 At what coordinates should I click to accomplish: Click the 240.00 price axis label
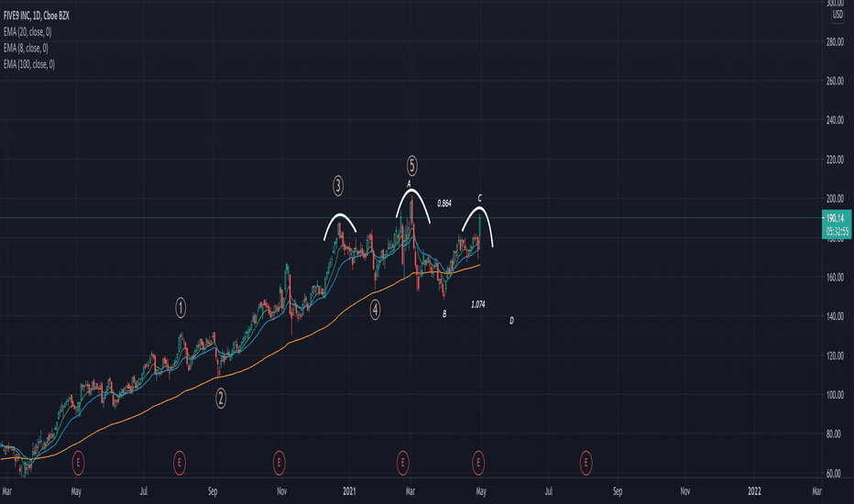tap(835, 120)
